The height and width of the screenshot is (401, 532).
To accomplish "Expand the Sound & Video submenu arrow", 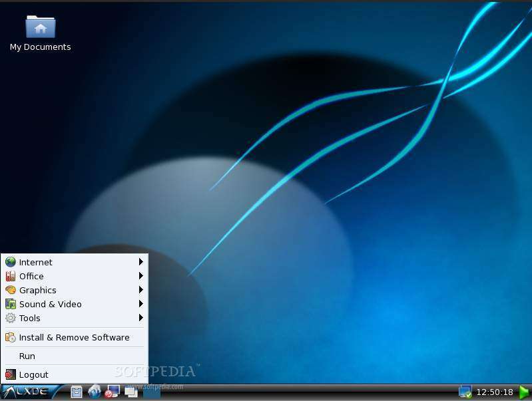I will [141, 304].
